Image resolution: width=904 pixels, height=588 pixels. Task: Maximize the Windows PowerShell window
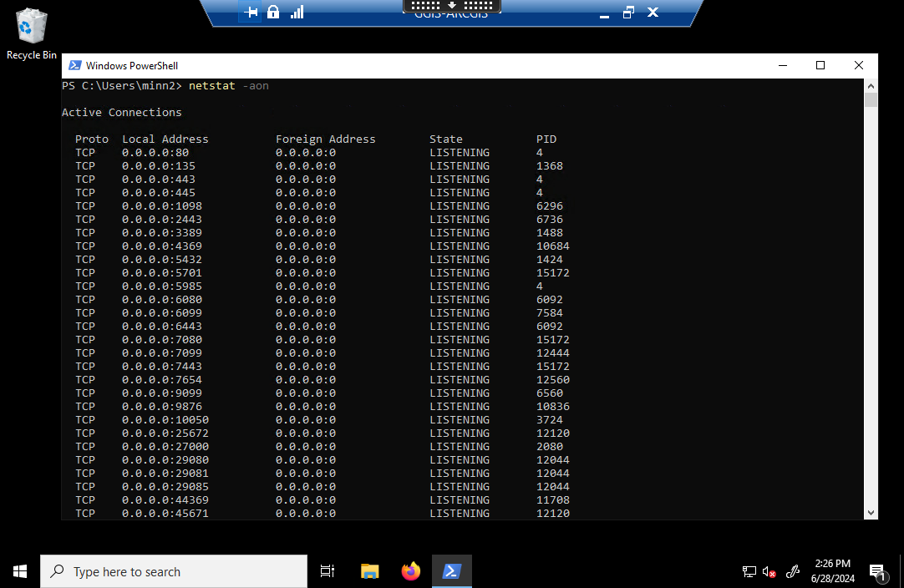pos(820,66)
